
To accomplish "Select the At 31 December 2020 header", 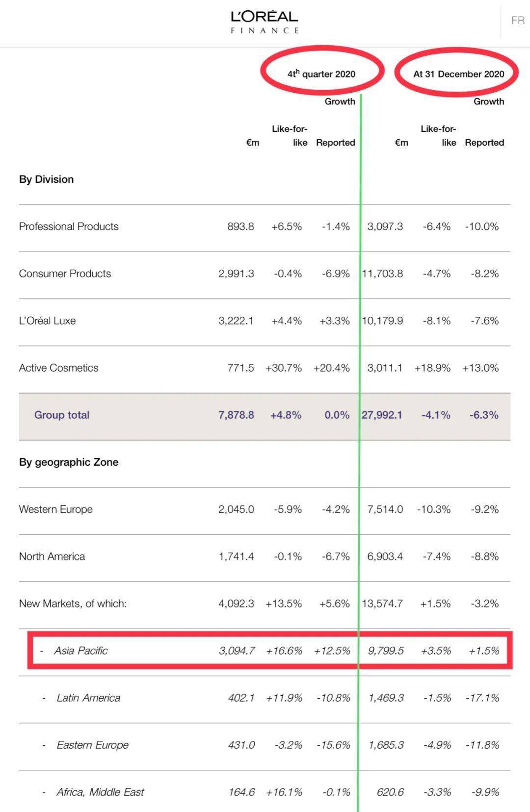I will point(458,74).
